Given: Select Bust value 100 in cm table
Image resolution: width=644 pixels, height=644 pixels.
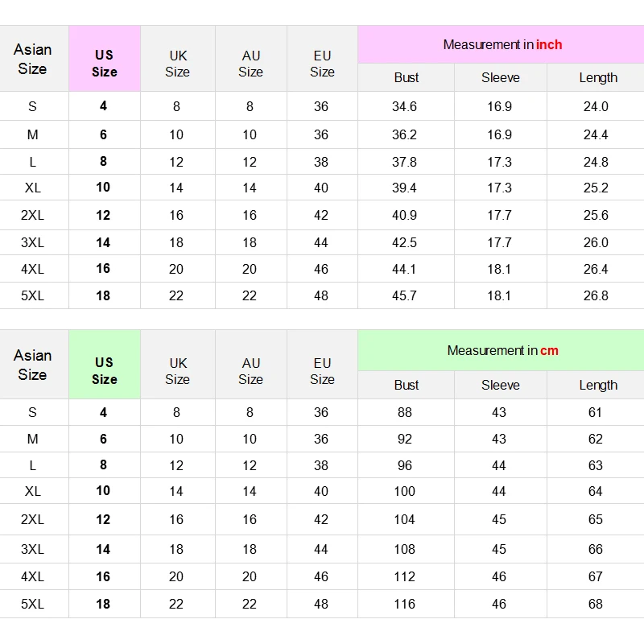Looking at the screenshot, I should tap(405, 491).
